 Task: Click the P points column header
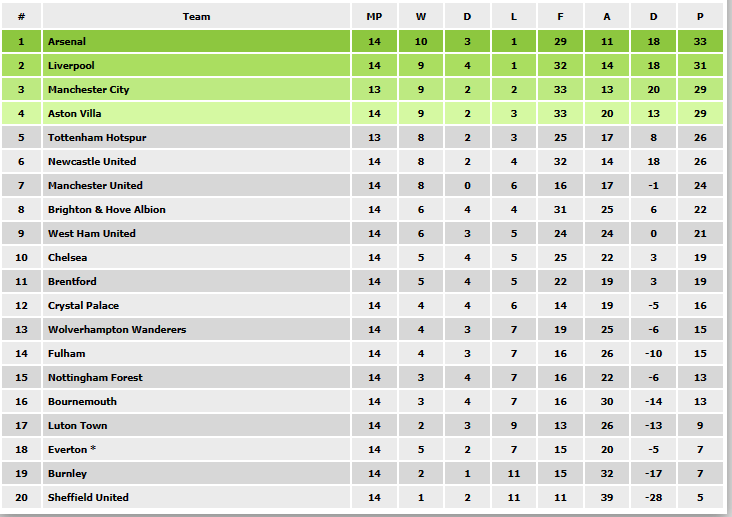700,16
